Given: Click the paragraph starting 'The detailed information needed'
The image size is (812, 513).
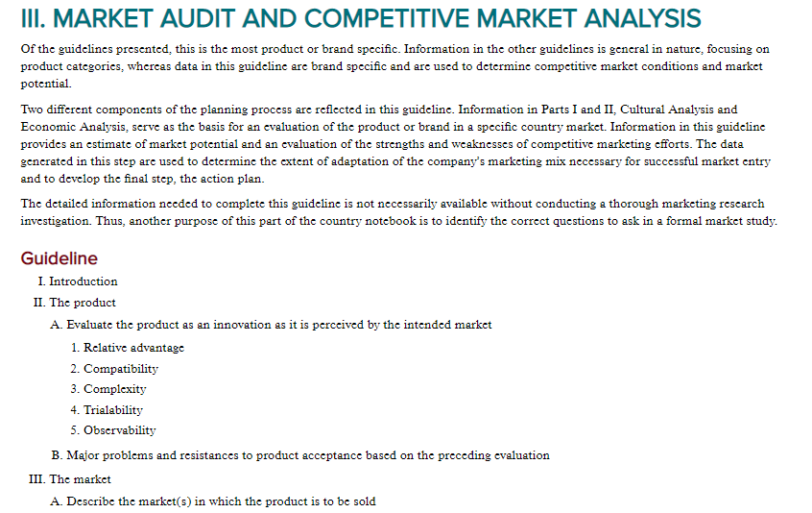Looking at the screenshot, I should (x=398, y=212).
